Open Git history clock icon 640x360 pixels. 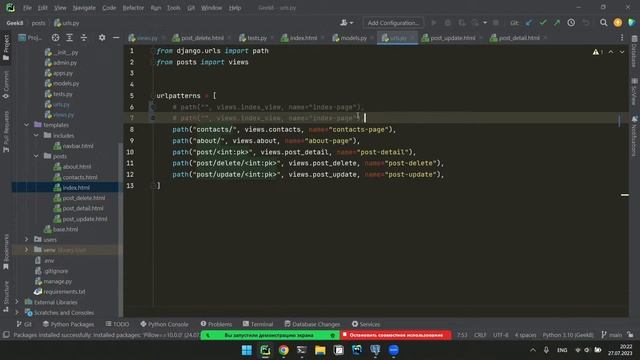coord(571,23)
